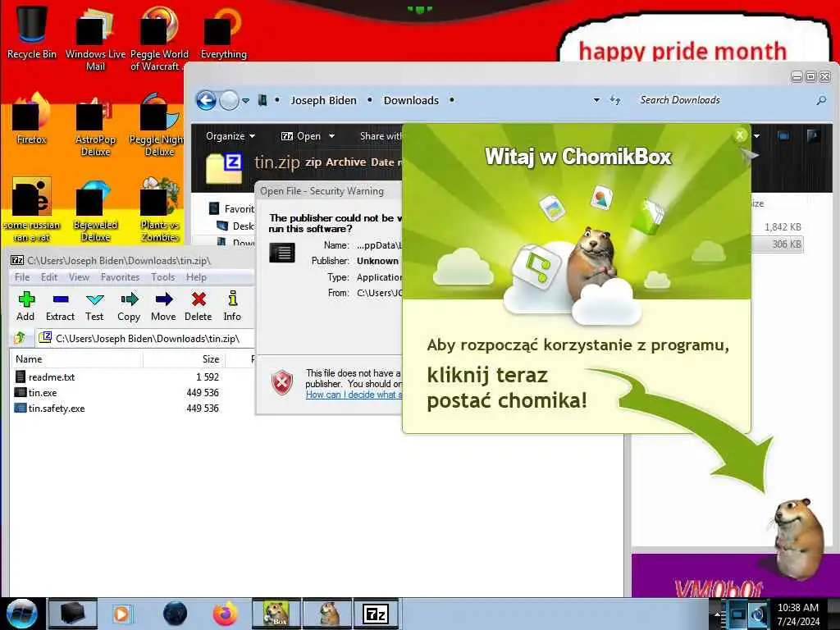Expand arrow after Joseph Biden breadcrumb
Screen dimensions: 840x630
(x=370, y=100)
